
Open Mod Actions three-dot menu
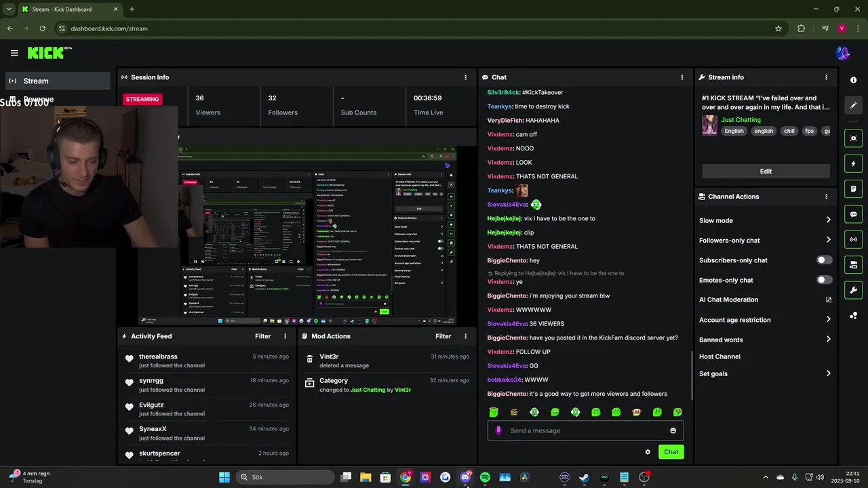tap(465, 336)
